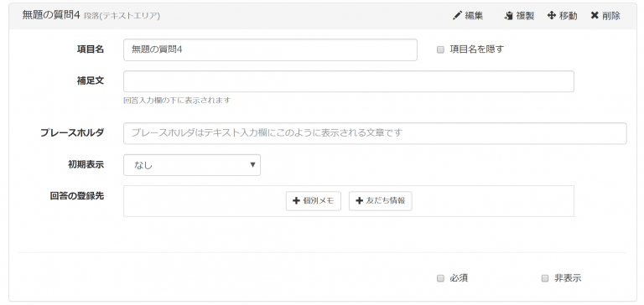This screenshot has width=644, height=305.
Task: Click the pencil edit icon
Action: 457,16
